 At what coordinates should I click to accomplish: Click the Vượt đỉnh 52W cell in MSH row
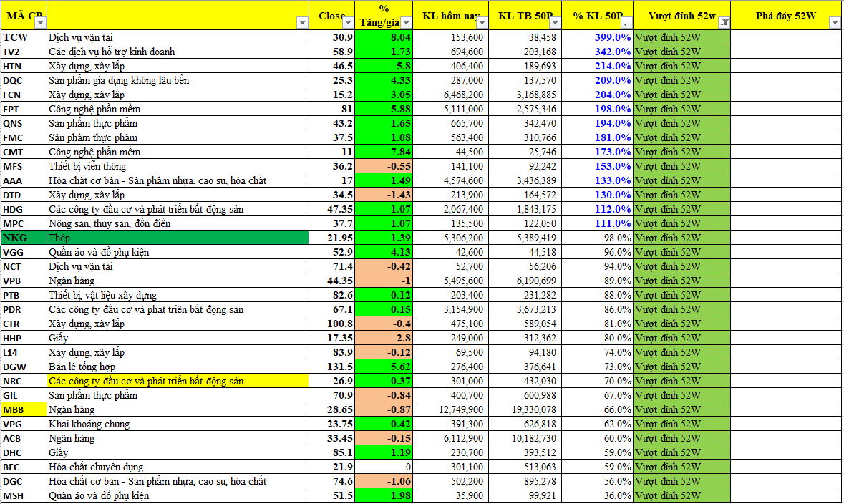click(681, 495)
